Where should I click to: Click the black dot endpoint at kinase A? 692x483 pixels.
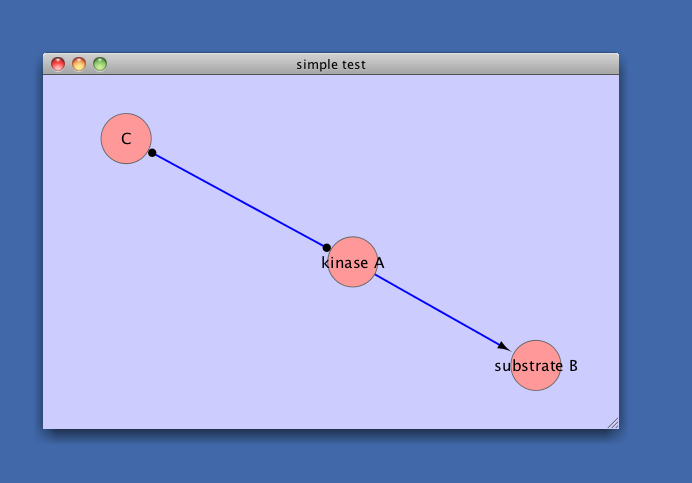[327, 247]
